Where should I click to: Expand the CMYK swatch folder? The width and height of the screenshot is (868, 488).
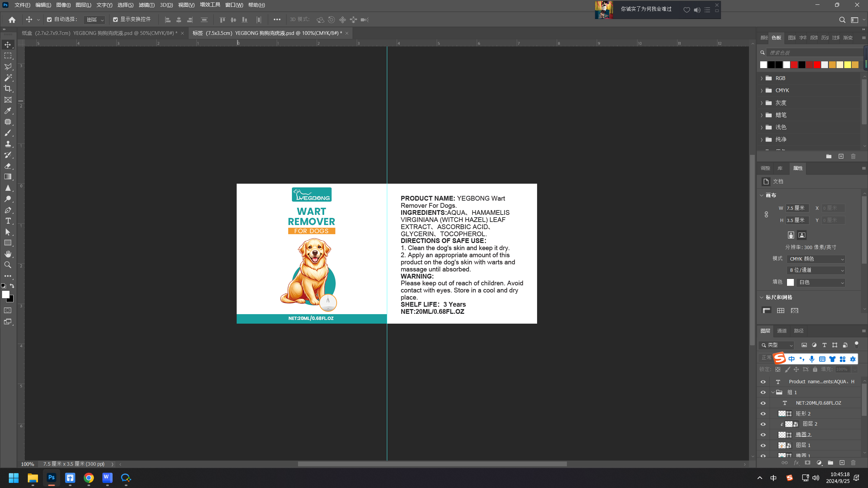click(762, 90)
